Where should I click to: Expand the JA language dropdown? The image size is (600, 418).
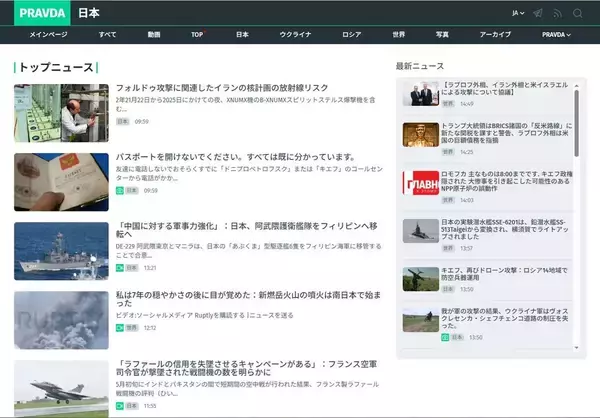[x=519, y=13]
